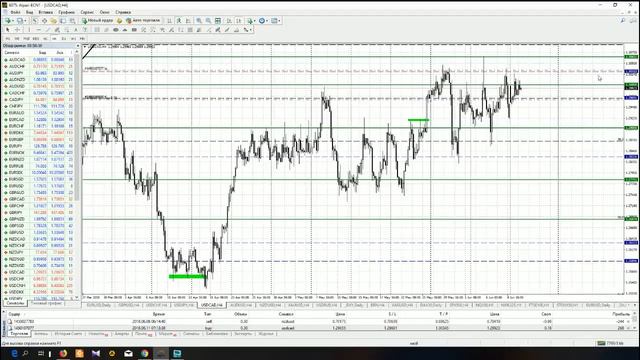Open the arrows objects dropdown in drawing toolbar
Viewport: 640px width, 360px height.
click(x=248, y=30)
